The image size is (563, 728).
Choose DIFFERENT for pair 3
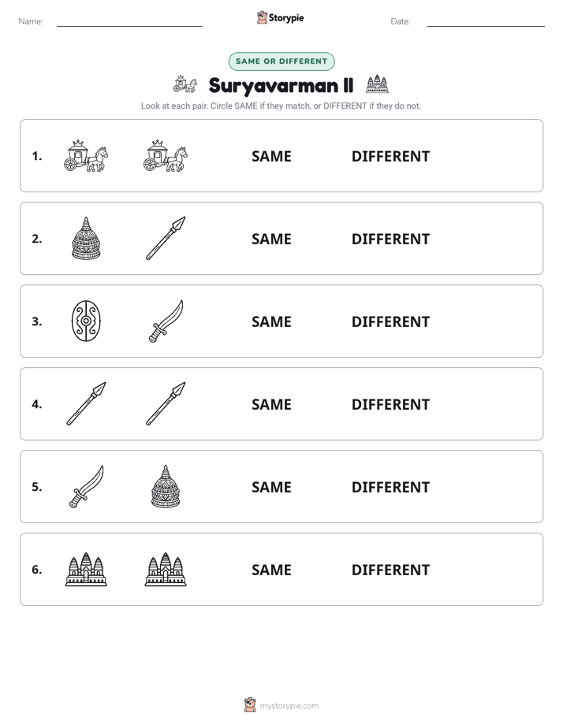tap(390, 321)
